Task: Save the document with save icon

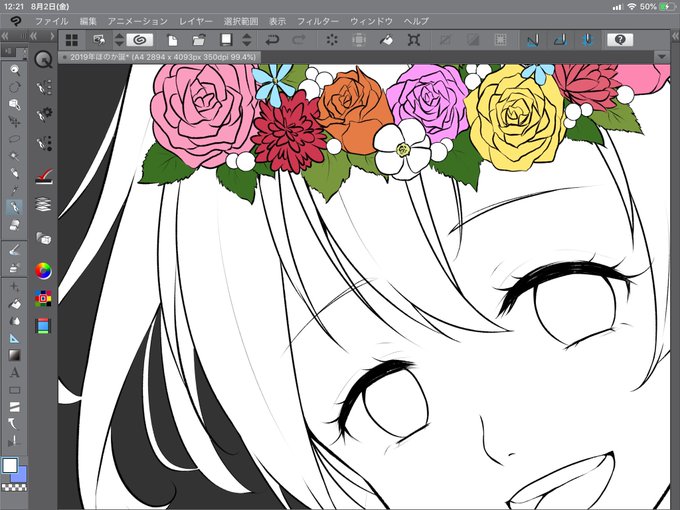Action: [226, 40]
